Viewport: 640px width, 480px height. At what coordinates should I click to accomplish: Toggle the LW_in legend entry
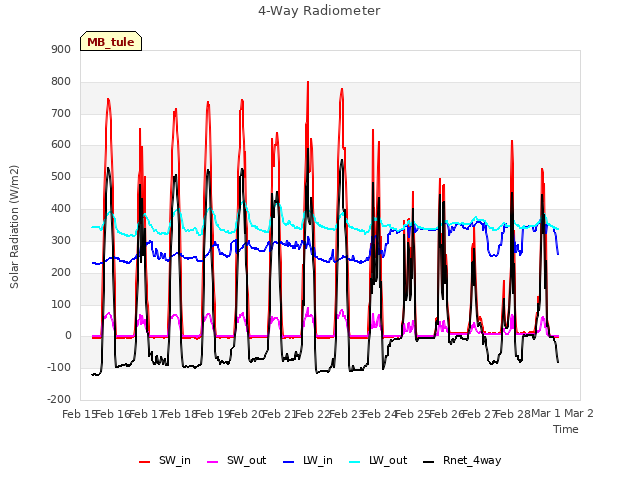coord(308,461)
